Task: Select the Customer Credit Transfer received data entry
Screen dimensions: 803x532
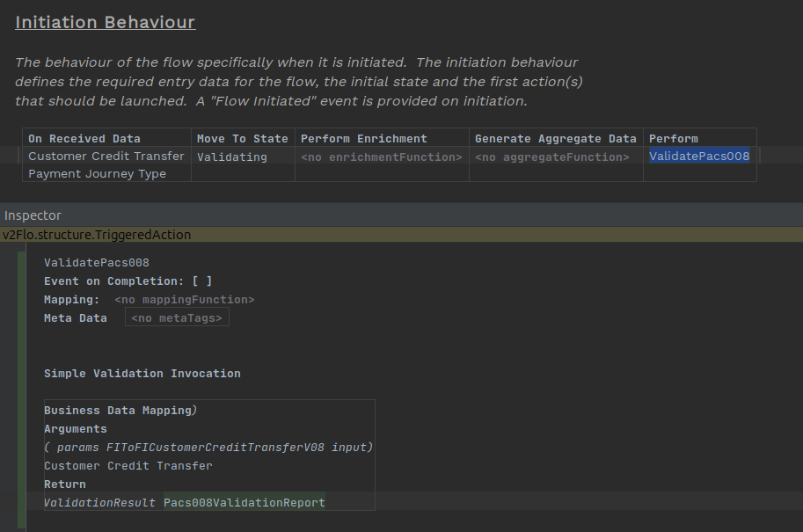Action: pyautogui.click(x=106, y=156)
